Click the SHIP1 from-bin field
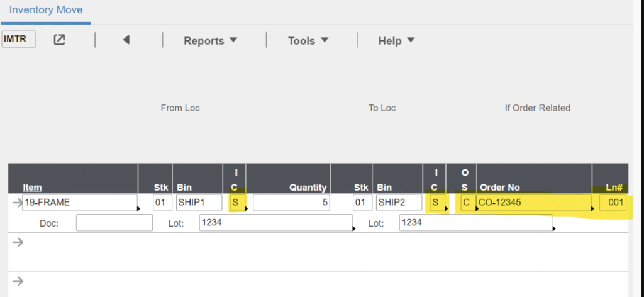 point(199,203)
